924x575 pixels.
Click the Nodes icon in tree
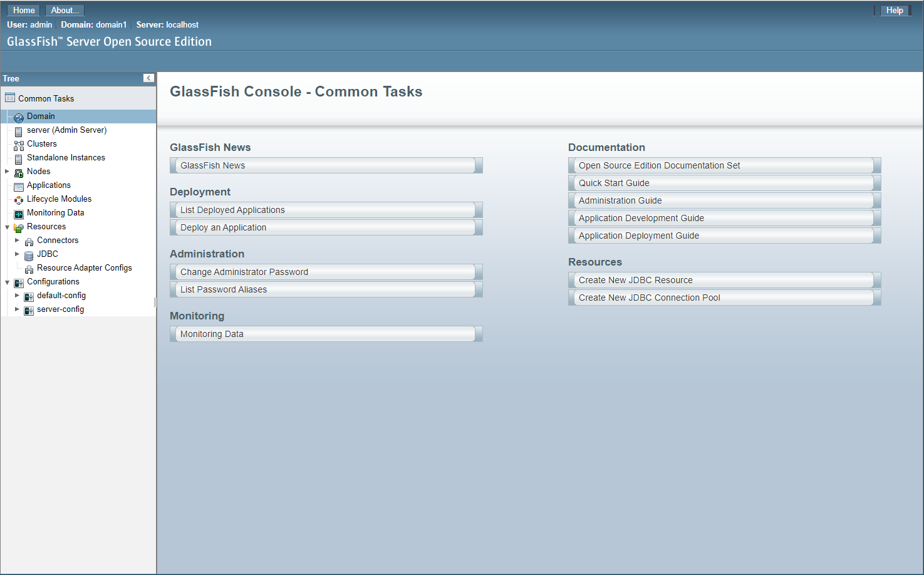(19, 172)
